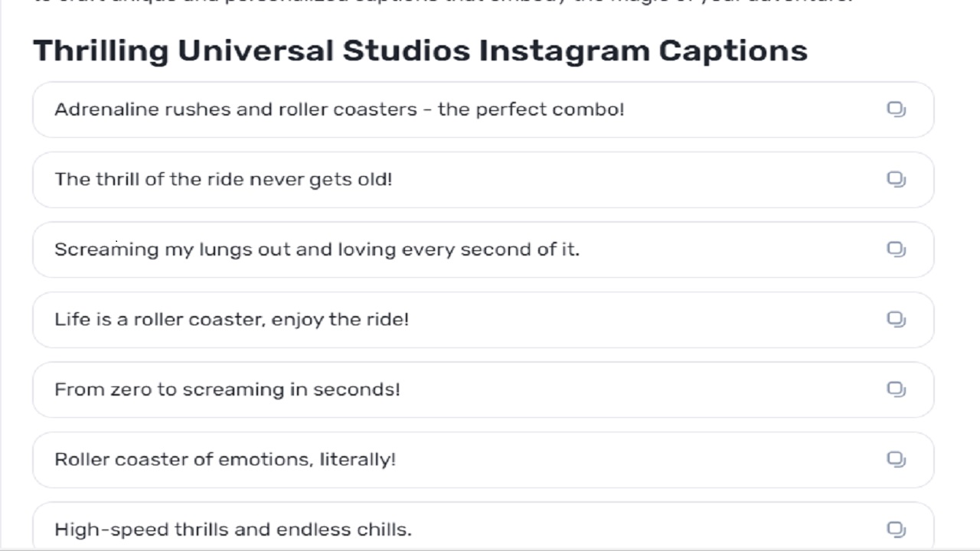
Task: Copy the 'Adrenaline rushes and roller coasters' caption
Action: click(x=896, y=109)
